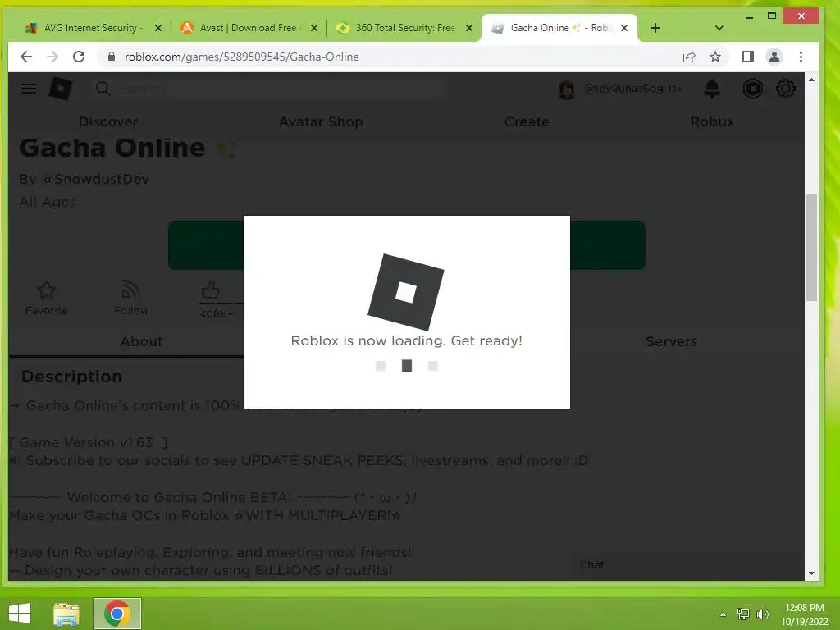
Task: Open Create in Roblox navigation
Action: (527, 121)
